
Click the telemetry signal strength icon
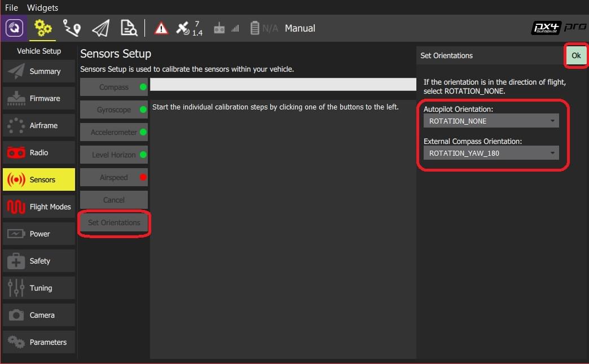[235, 28]
